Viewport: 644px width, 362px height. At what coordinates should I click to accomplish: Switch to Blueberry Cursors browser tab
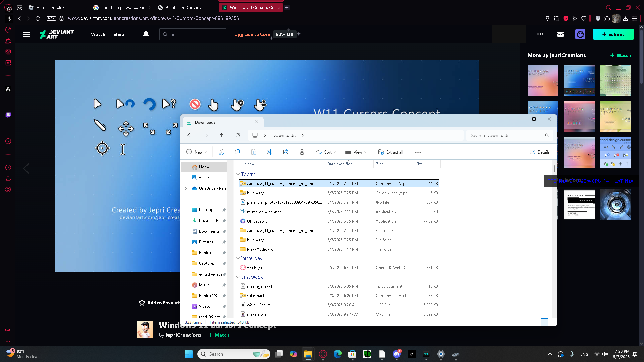click(183, 7)
